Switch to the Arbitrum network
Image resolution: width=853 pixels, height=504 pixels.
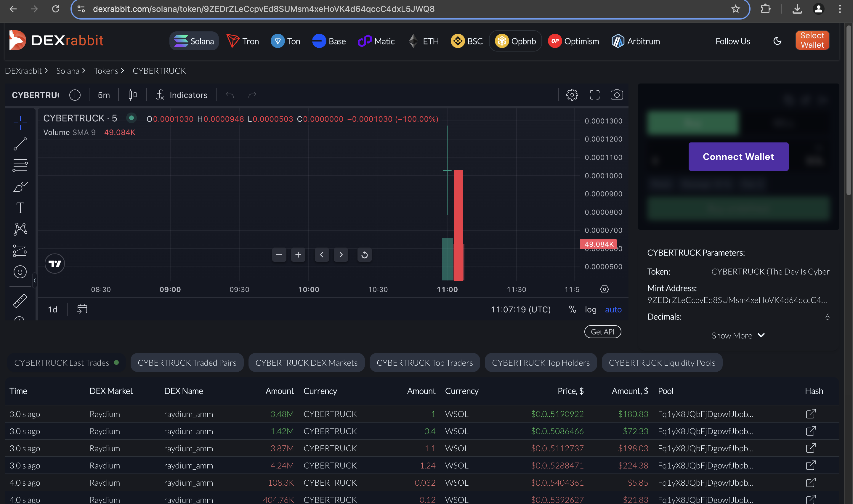tap(636, 41)
